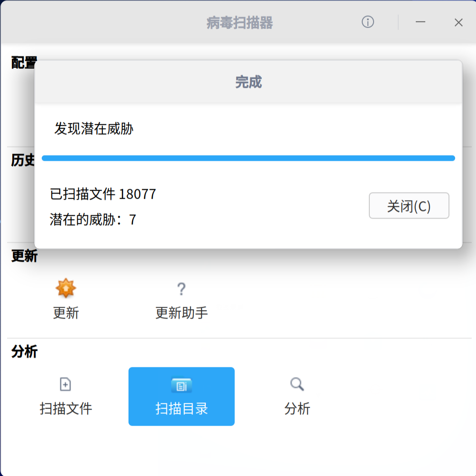Click the 潜在的威胁：7 text
This screenshot has height=476, width=476.
pos(93,220)
